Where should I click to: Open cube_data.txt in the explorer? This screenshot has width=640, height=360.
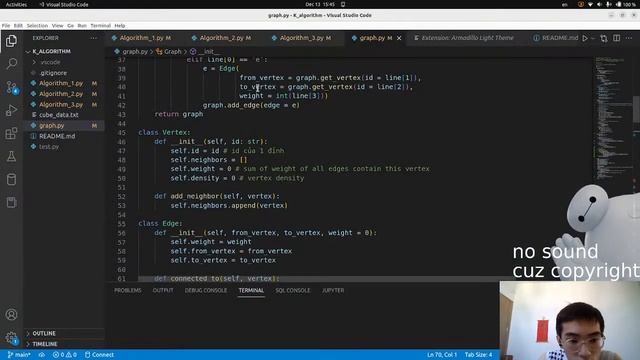click(x=58, y=115)
